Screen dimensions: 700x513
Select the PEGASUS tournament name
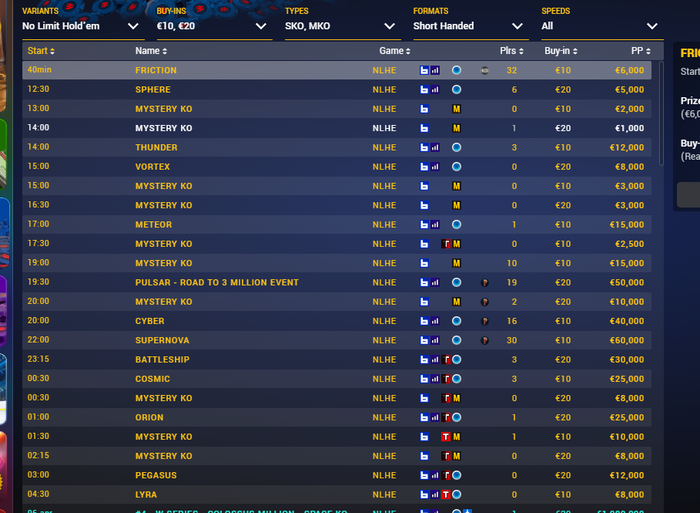[x=156, y=475]
